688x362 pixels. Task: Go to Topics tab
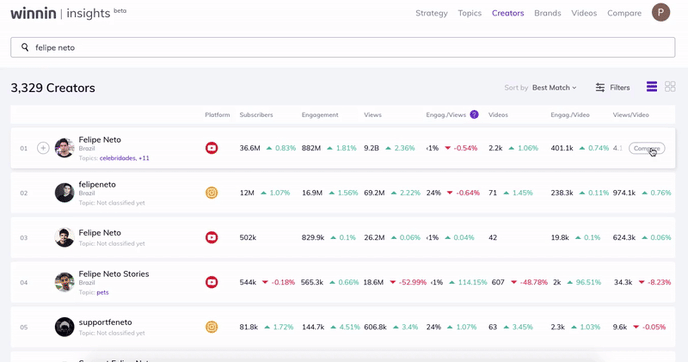click(469, 13)
